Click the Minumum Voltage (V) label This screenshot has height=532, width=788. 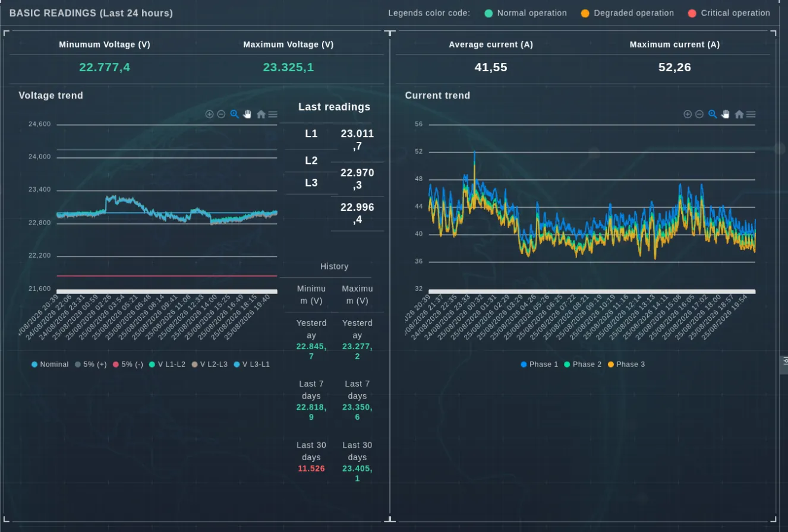click(x=105, y=45)
